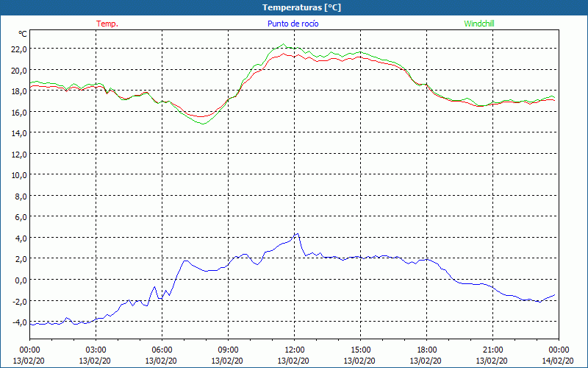Screen dimensions: 588x368
Task: Click the red 'Temp.' legend label
Action: [x=107, y=24]
